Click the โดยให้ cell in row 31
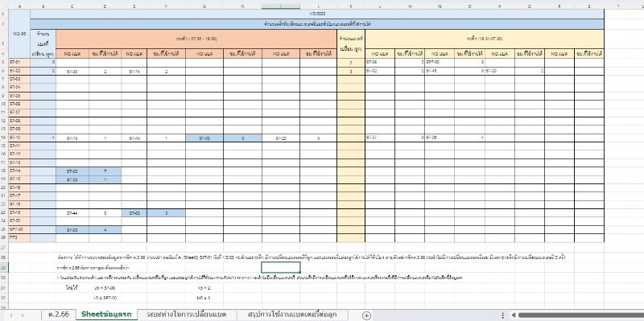The height and width of the screenshot is (321, 644). [x=72, y=288]
